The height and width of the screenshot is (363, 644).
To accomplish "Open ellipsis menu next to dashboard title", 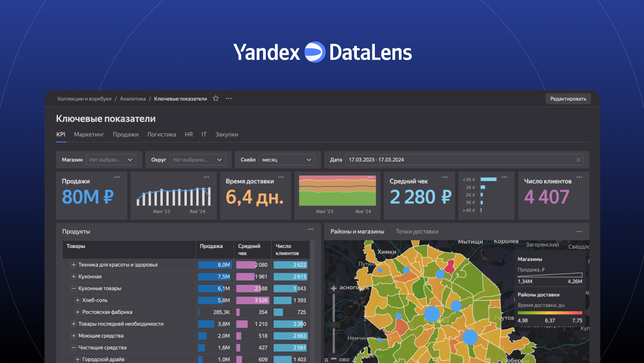I will [229, 98].
